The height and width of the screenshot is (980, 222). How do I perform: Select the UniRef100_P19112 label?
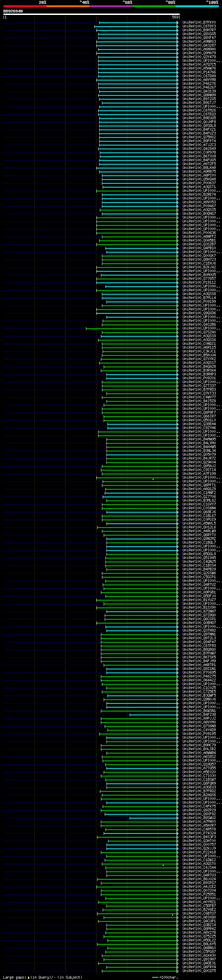click(199, 282)
